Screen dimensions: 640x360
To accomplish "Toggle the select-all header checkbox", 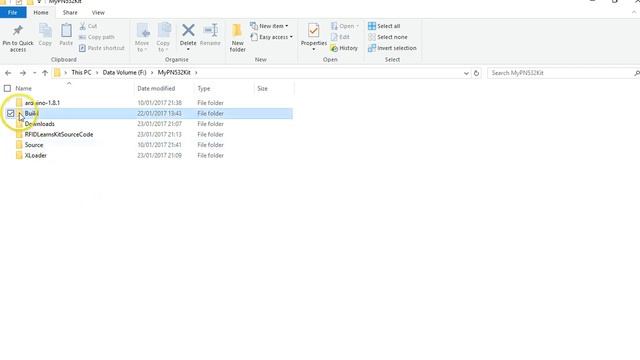I will coord(7,88).
